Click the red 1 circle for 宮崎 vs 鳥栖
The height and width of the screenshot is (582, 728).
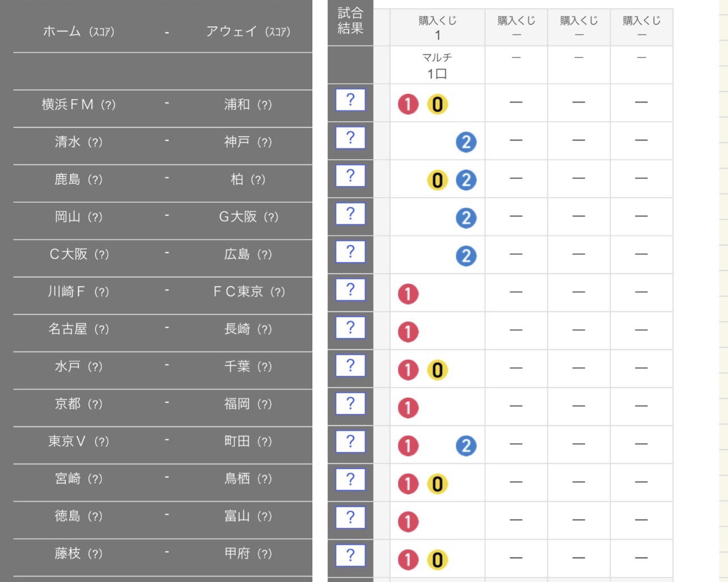tap(408, 484)
